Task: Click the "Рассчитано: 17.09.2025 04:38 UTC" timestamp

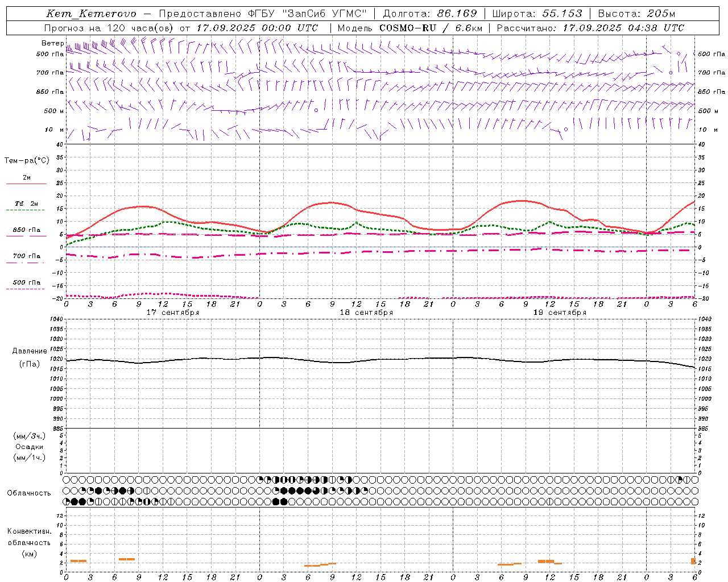Action: click(x=590, y=28)
